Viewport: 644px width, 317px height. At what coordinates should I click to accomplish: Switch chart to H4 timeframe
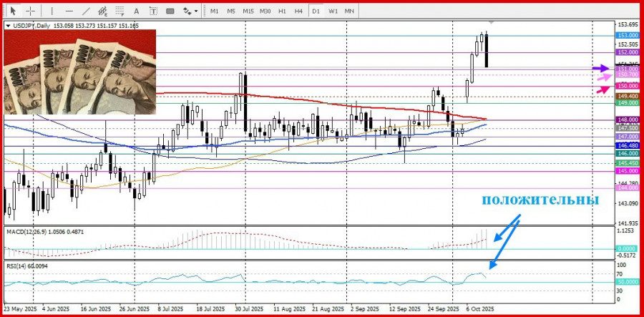point(298,11)
